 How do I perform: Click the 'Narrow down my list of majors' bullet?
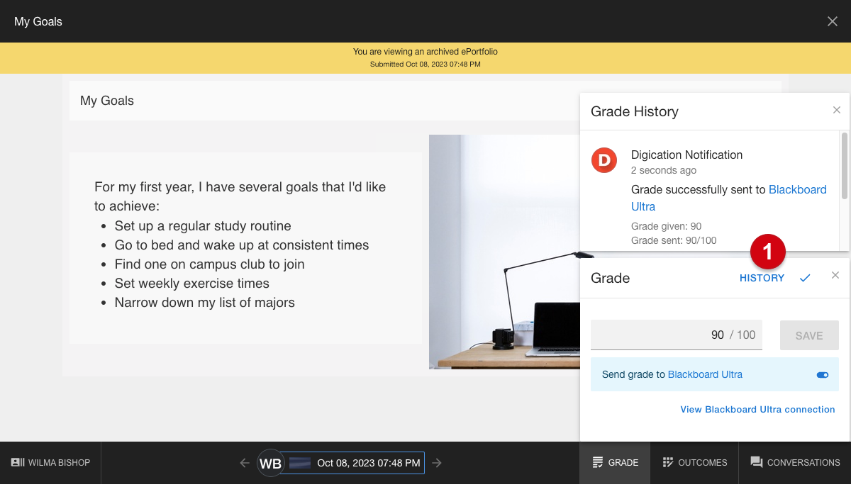204,303
